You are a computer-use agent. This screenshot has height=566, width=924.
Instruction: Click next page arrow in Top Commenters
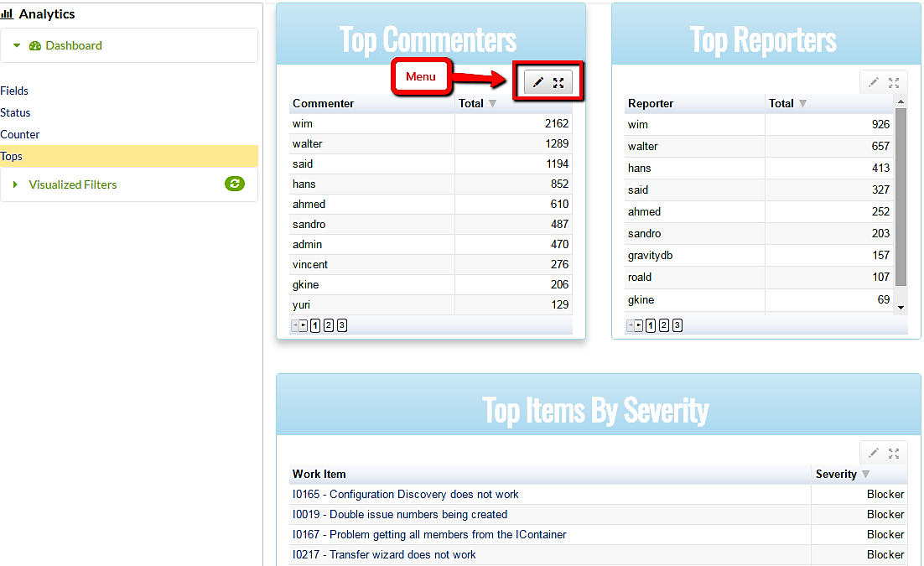coord(304,325)
